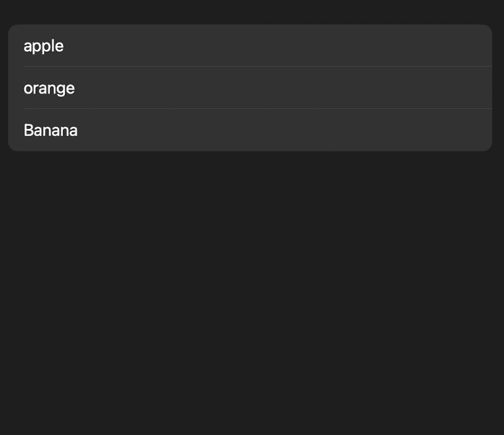
Task: Select the Banana list item
Action: (x=250, y=130)
